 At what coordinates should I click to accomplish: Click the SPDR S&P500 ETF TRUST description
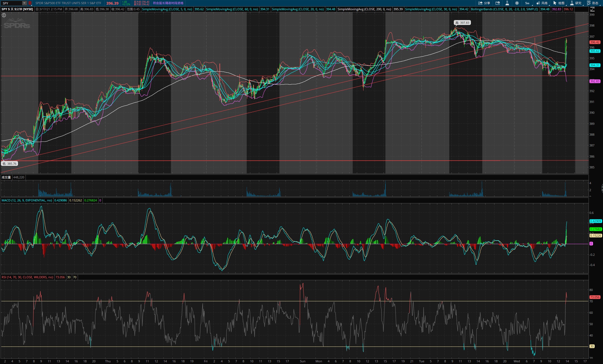(x=68, y=3)
